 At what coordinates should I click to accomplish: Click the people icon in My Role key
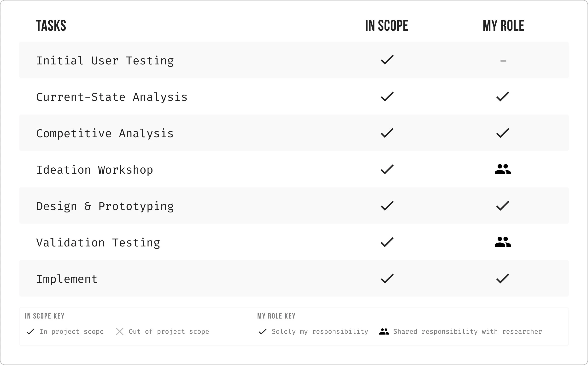coord(384,331)
